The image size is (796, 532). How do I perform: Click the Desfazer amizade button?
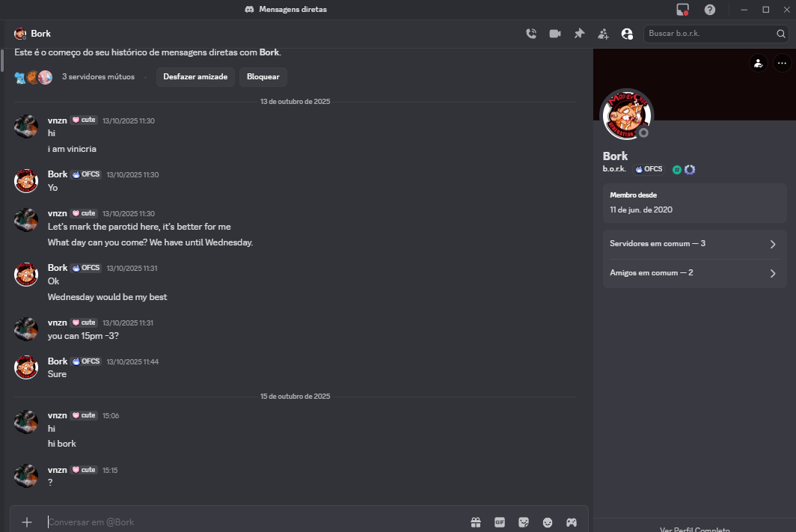tap(195, 76)
